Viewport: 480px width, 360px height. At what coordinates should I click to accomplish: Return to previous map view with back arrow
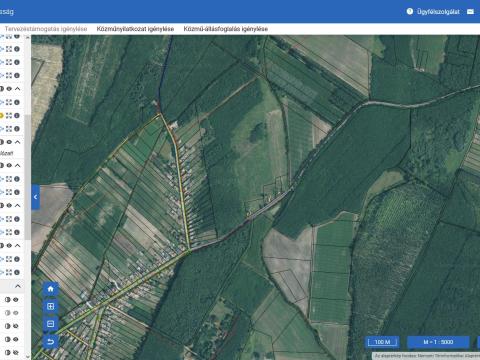click(51, 342)
